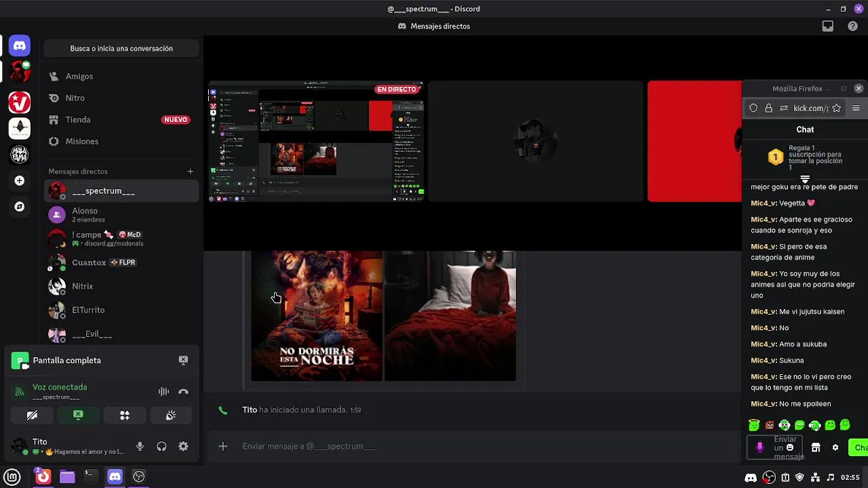Viewport: 868px width, 488px height.
Task: Open the image of child on red bed
Action: [450, 316]
